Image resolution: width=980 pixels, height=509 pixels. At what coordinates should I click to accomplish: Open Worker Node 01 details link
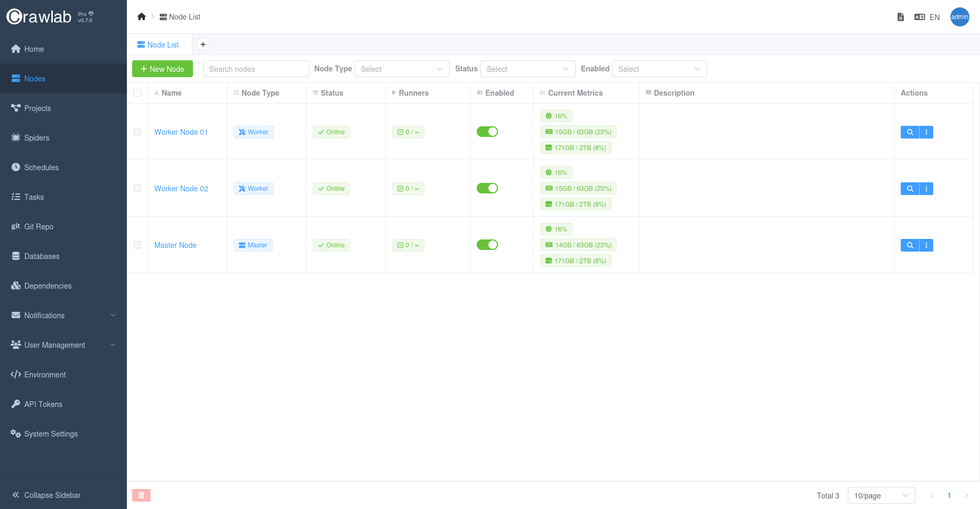[x=181, y=132]
